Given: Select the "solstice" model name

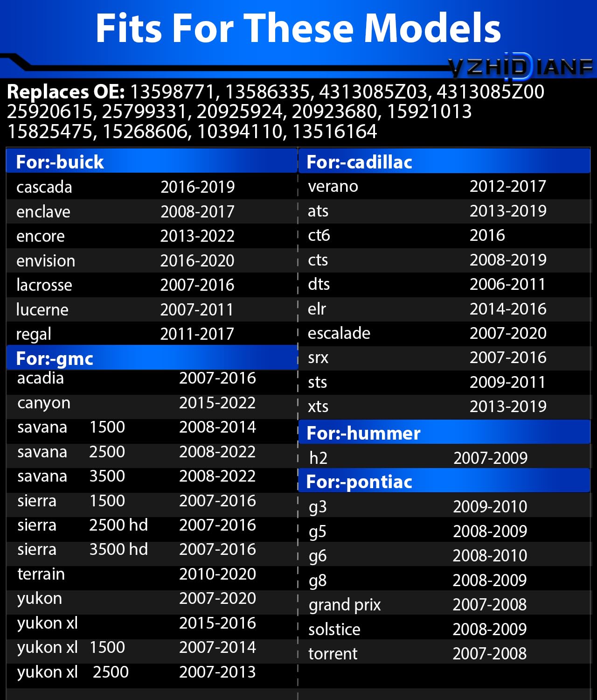Looking at the screenshot, I should click(334, 630).
